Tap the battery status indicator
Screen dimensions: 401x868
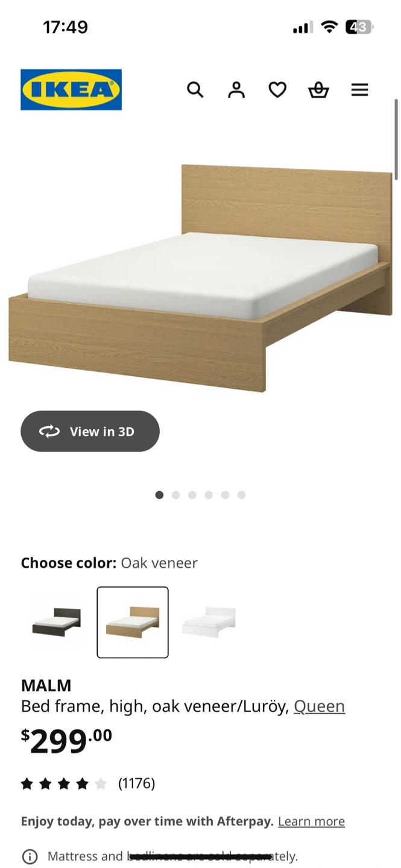359,27
